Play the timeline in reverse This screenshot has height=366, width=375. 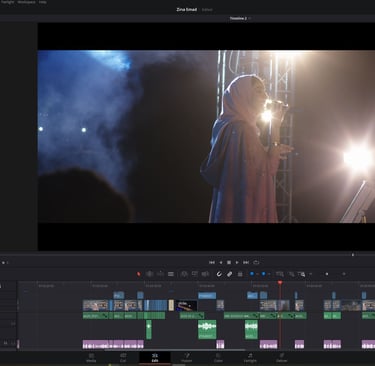pos(220,263)
